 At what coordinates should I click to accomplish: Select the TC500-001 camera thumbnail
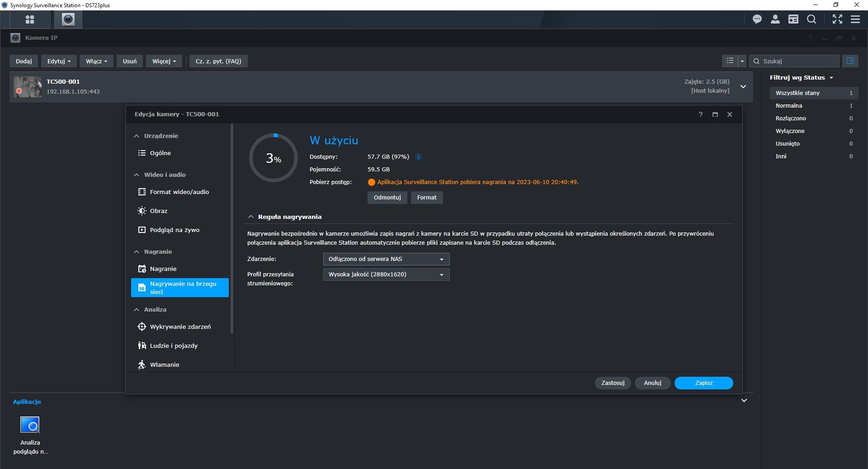pyautogui.click(x=28, y=87)
